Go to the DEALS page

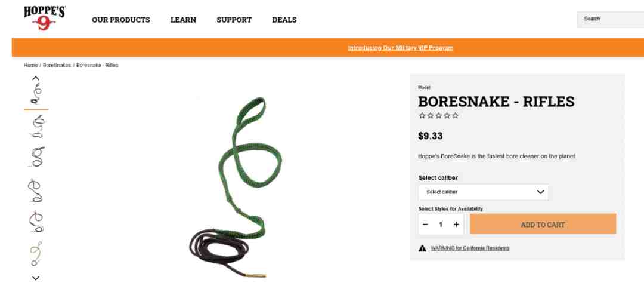click(284, 20)
